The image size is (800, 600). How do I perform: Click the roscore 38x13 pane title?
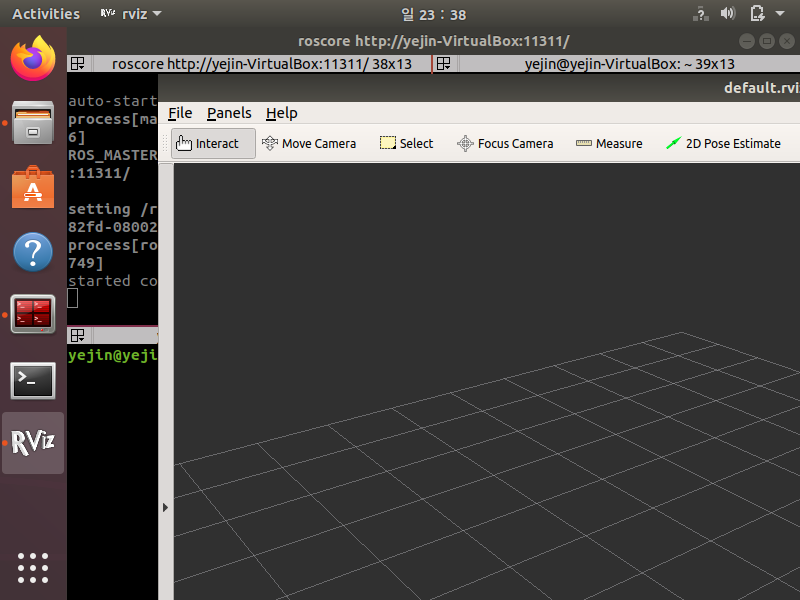tap(262, 64)
